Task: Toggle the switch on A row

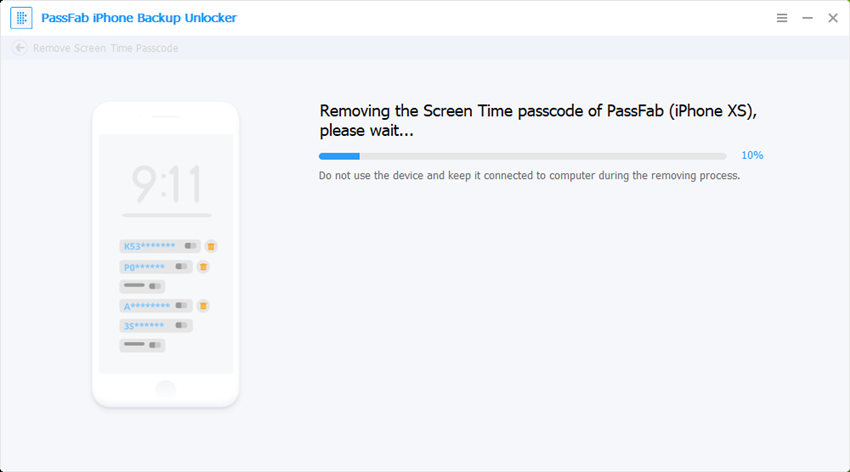Action: pyautogui.click(x=181, y=306)
